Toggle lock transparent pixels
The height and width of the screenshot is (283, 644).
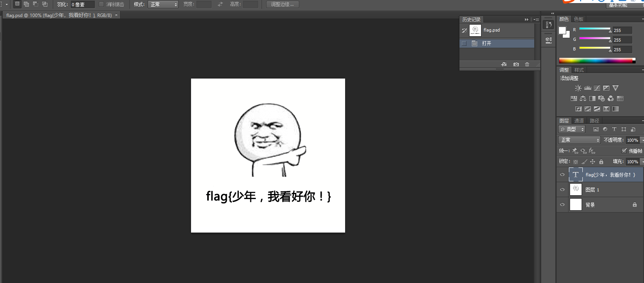575,162
